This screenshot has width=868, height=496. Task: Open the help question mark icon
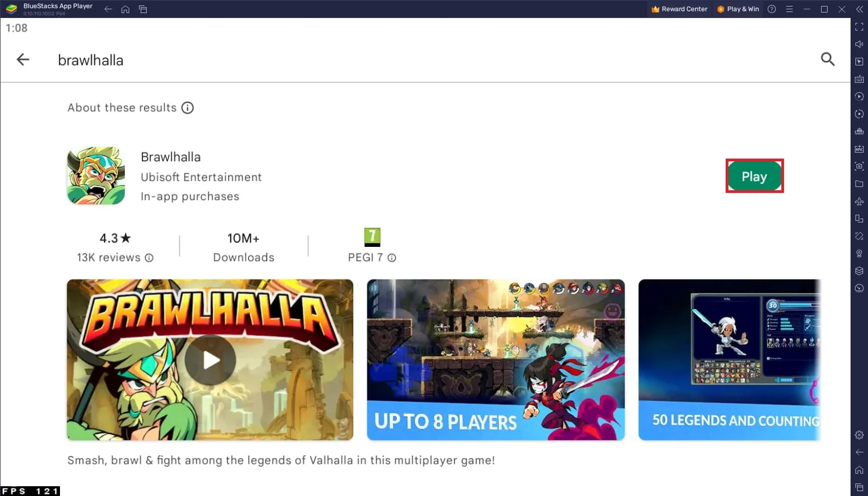[771, 9]
